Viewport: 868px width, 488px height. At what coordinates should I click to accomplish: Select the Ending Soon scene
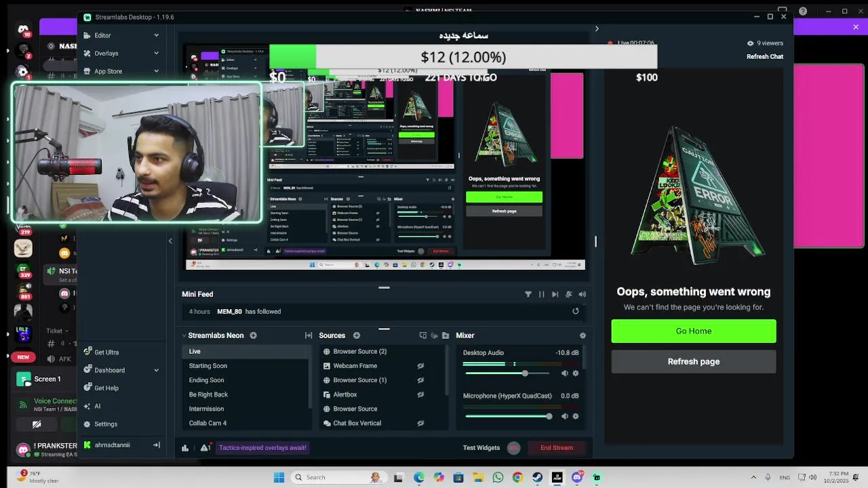click(246, 380)
